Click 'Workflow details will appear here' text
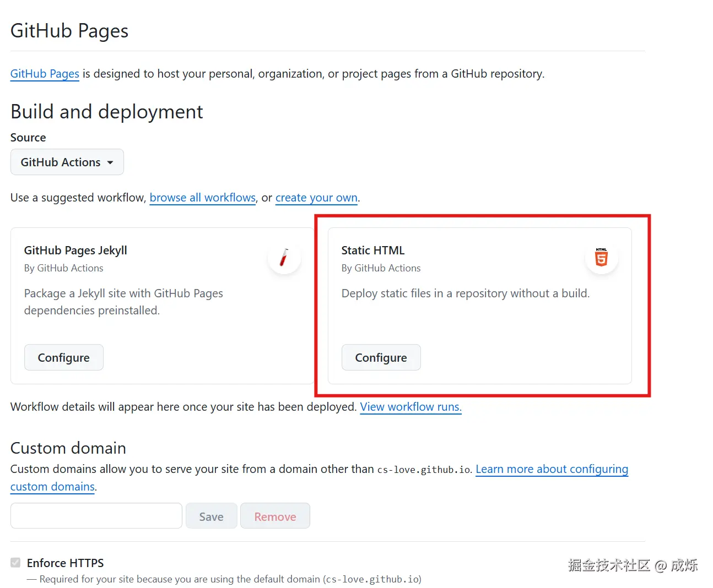 tap(183, 407)
